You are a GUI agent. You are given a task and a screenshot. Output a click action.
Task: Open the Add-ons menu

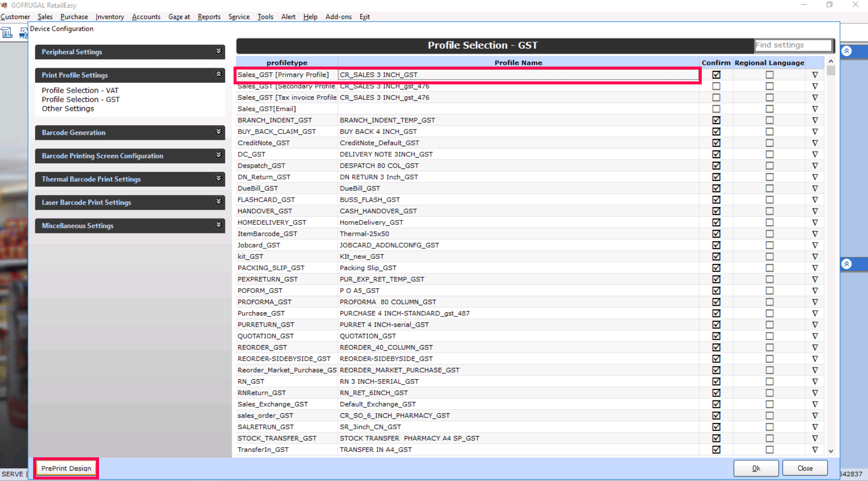[x=339, y=17]
